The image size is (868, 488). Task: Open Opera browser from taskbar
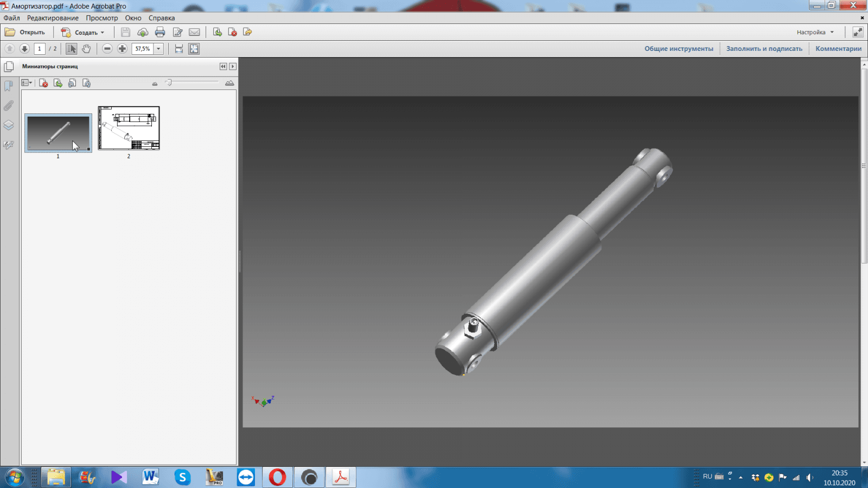pos(277,477)
